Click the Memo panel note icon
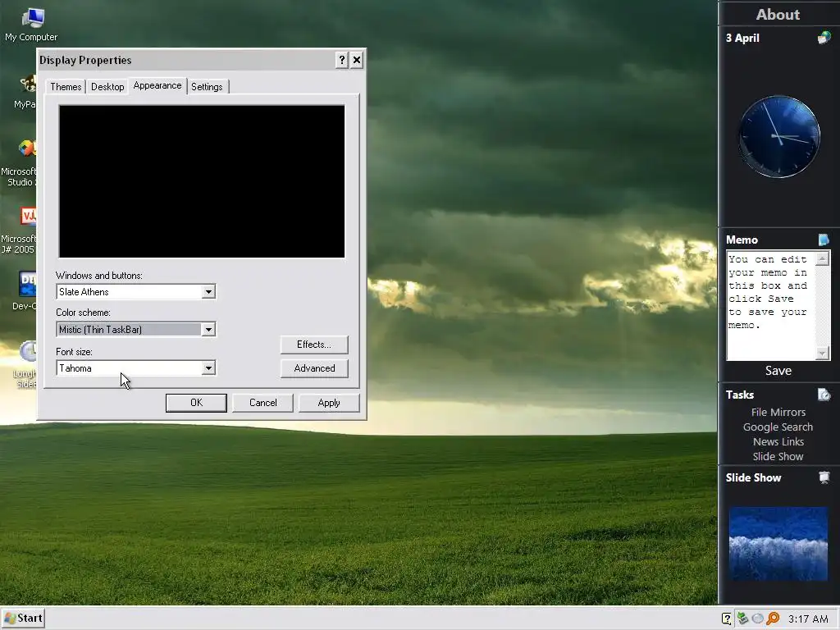The width and height of the screenshot is (840, 630). 824,240
